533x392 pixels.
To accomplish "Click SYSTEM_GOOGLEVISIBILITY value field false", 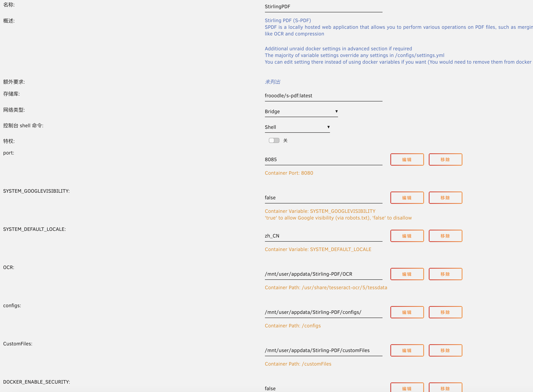I will pos(323,198).
